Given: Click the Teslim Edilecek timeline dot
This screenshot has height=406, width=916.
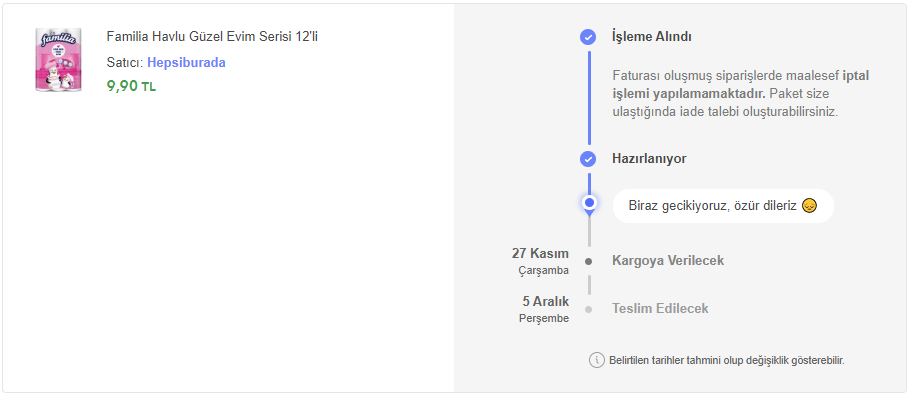Looking at the screenshot, I should tap(588, 309).
